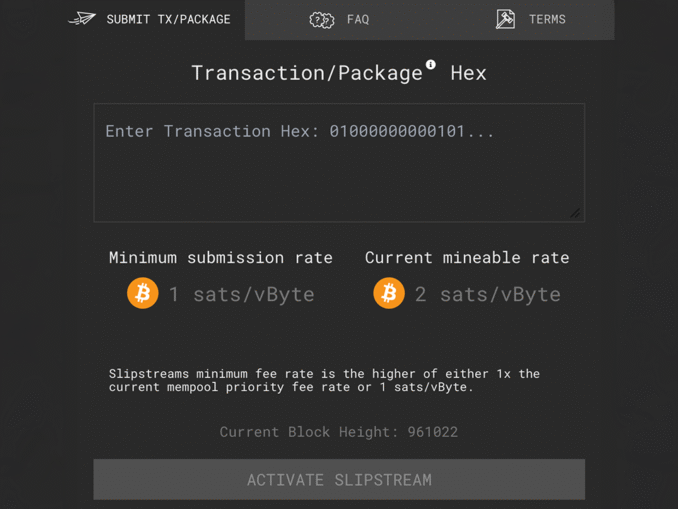
Task: Select the Submit TX/Package tab
Action: pos(150,19)
